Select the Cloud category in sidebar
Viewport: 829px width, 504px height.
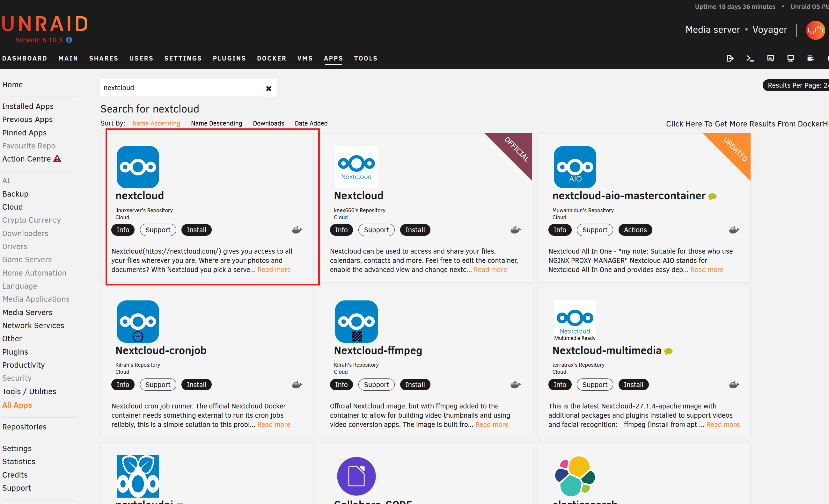[12, 207]
